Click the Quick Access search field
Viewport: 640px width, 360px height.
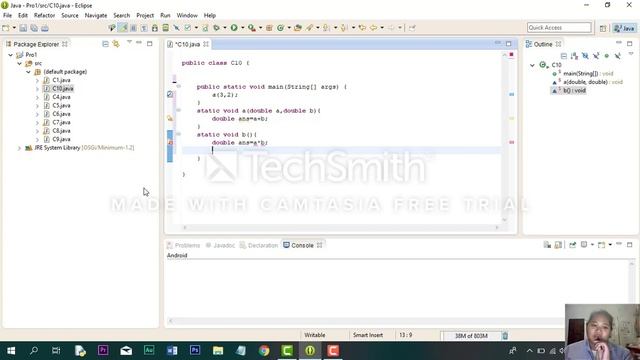tap(559, 27)
